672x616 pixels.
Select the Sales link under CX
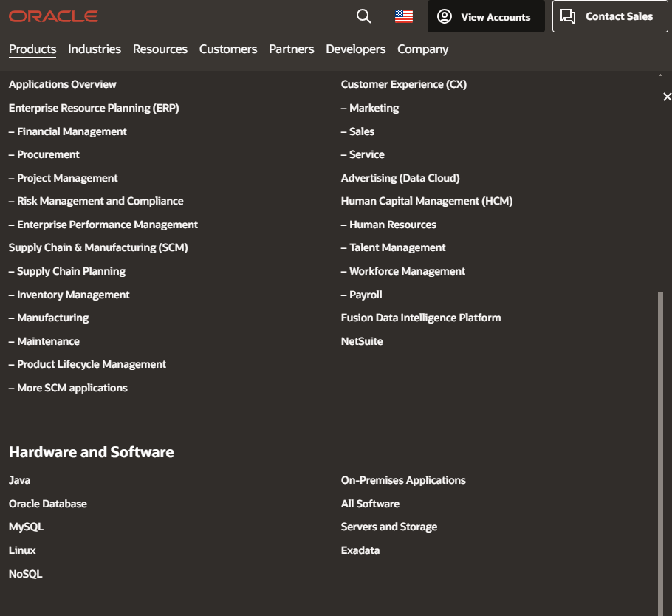tap(357, 131)
